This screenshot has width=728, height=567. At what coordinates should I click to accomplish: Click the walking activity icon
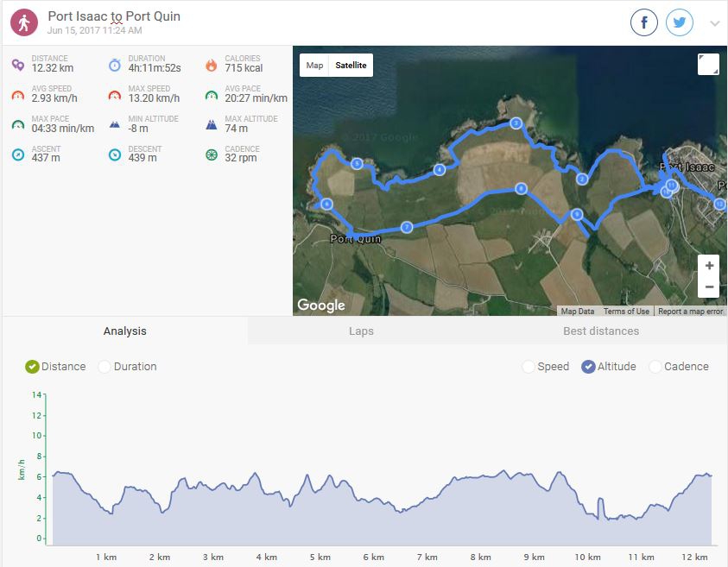click(x=24, y=22)
